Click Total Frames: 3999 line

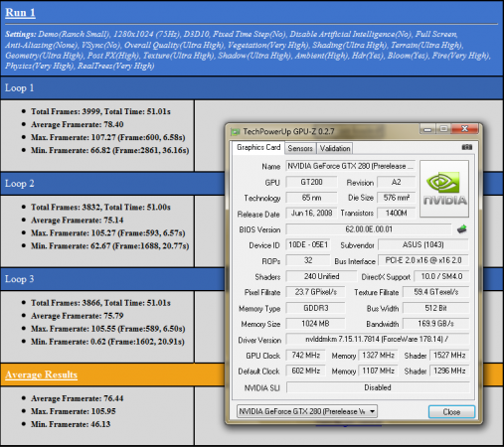tap(100, 111)
